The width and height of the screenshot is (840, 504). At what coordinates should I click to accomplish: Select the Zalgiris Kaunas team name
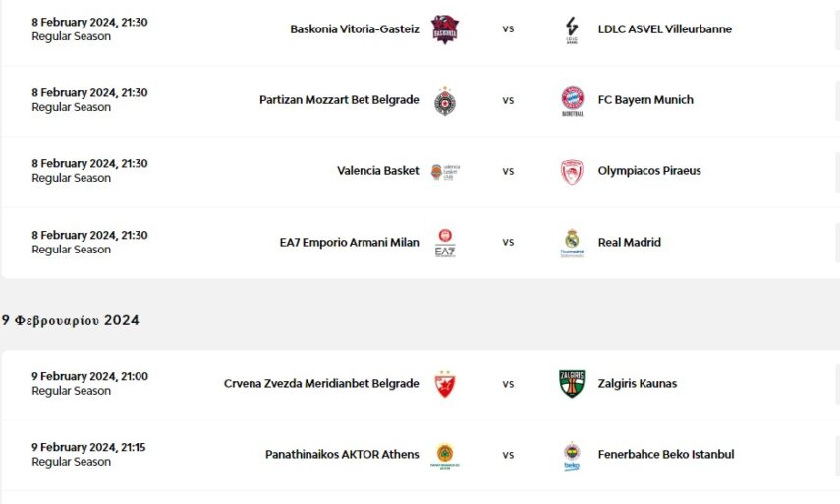638,384
